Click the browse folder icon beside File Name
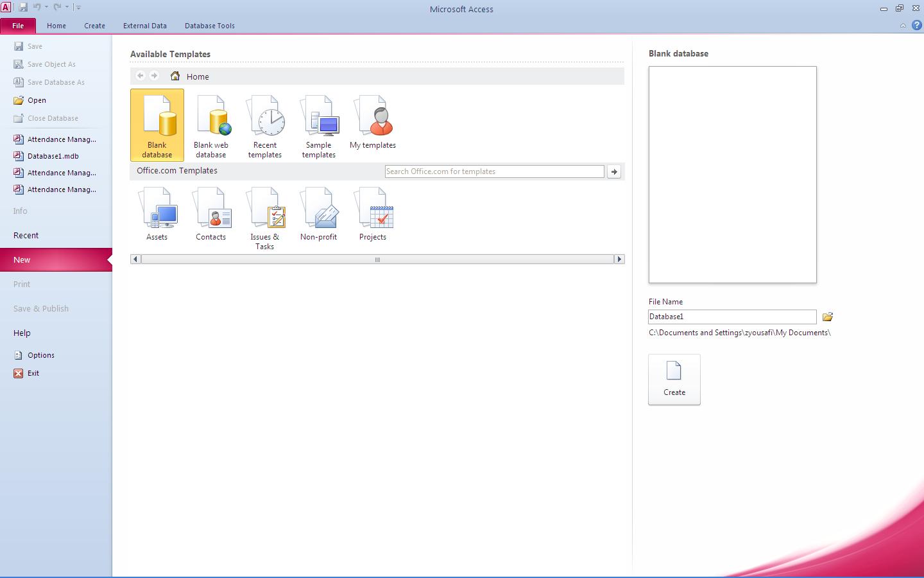The image size is (924, 578). coord(828,317)
